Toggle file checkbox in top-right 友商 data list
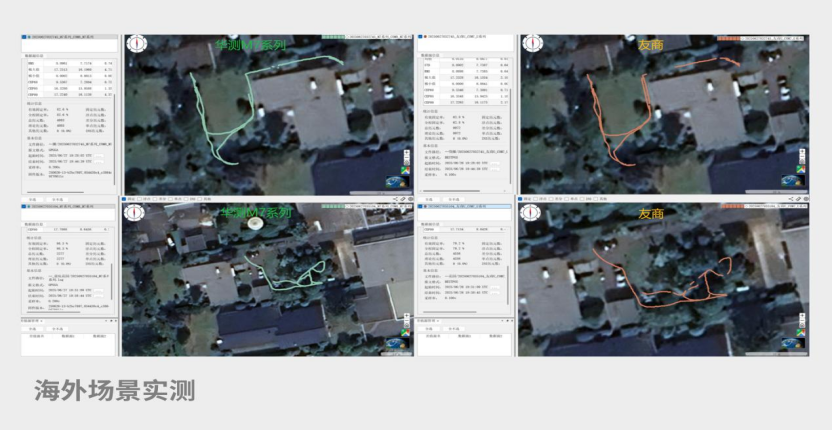832x430 pixels. click(420, 37)
